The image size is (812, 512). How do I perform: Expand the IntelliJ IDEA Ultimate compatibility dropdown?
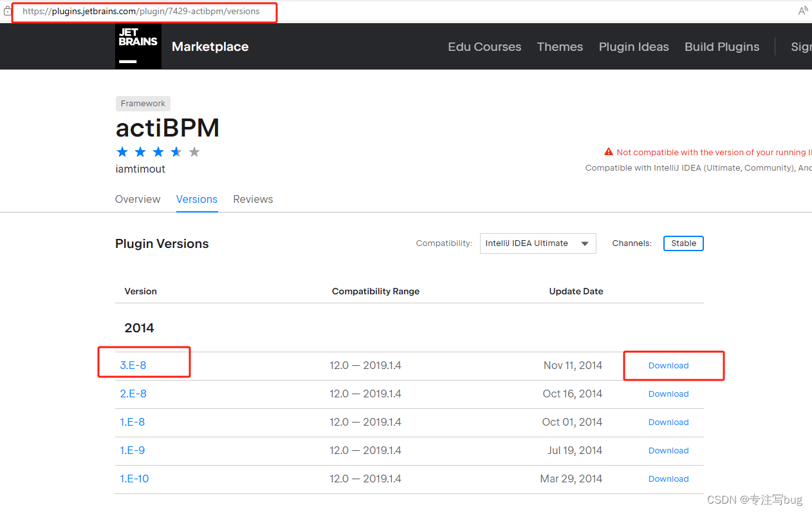pos(538,243)
